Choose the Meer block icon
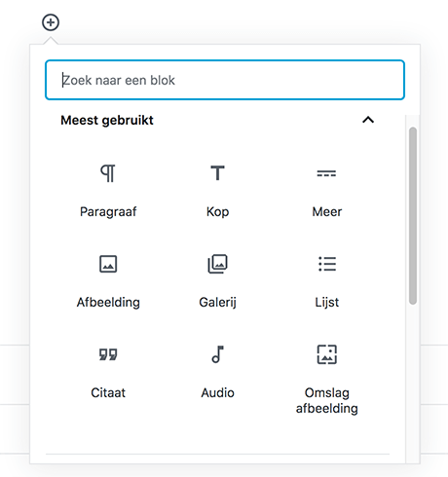Screen dimensions: 448x477 tap(326, 173)
